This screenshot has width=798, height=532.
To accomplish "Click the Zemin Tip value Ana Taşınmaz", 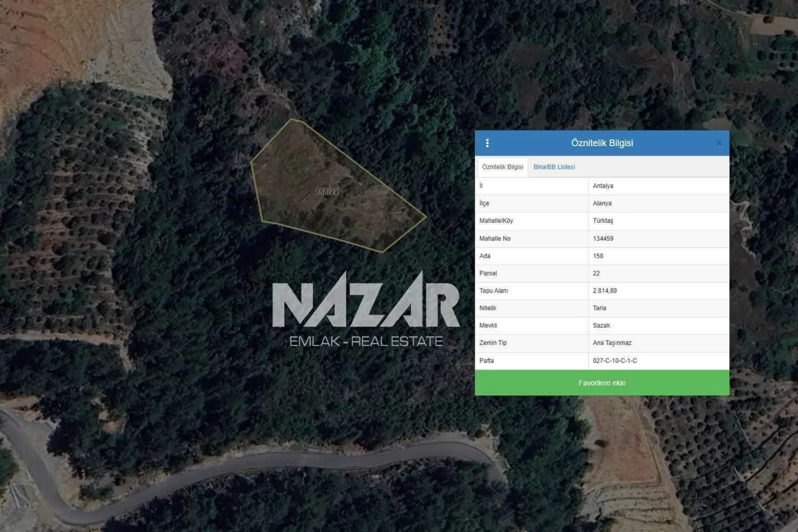I will pyautogui.click(x=612, y=343).
